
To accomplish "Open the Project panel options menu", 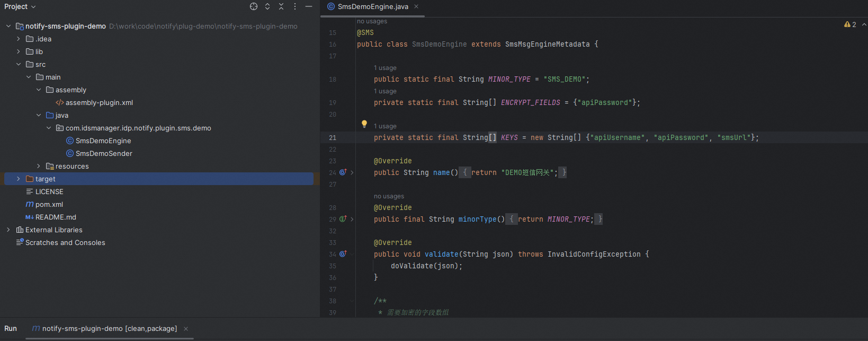I will click(x=295, y=6).
